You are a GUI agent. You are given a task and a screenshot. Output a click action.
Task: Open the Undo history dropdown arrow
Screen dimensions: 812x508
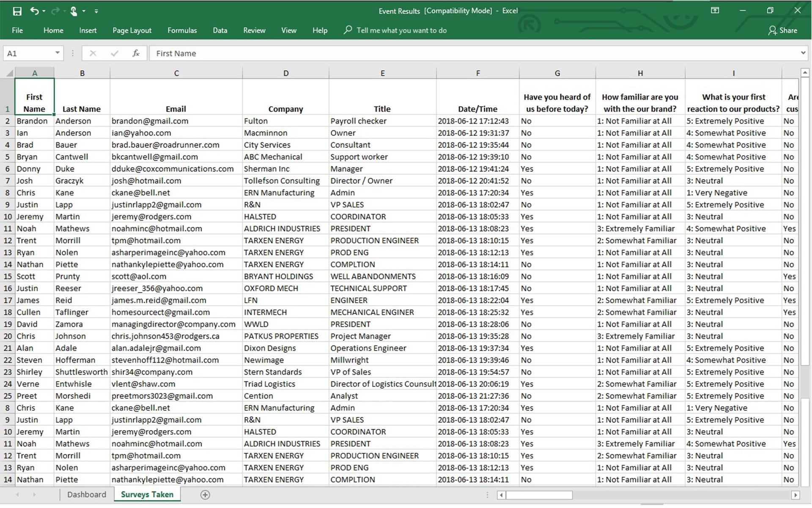pos(44,11)
